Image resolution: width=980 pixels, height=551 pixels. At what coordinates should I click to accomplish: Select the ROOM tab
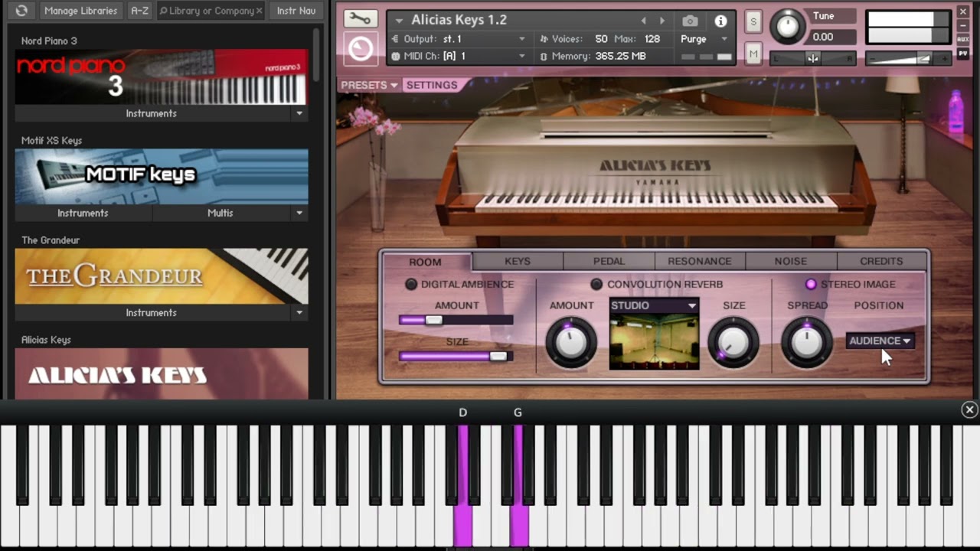pyautogui.click(x=426, y=262)
